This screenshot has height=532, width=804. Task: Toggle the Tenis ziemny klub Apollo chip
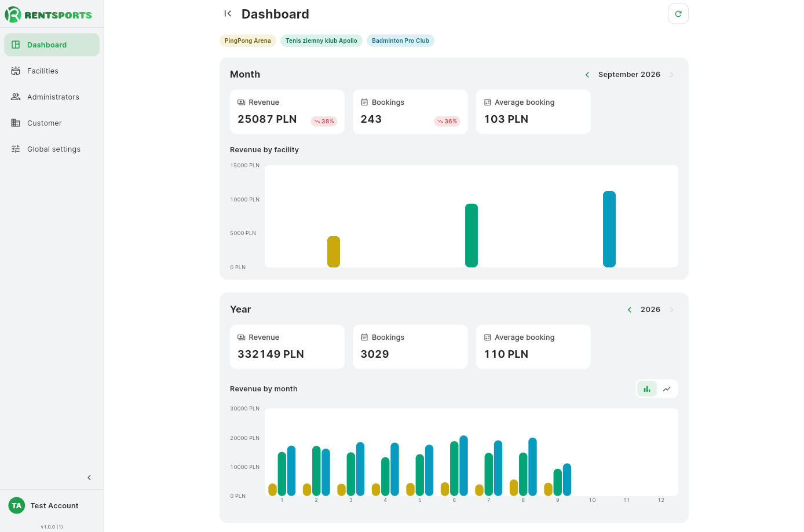point(321,41)
